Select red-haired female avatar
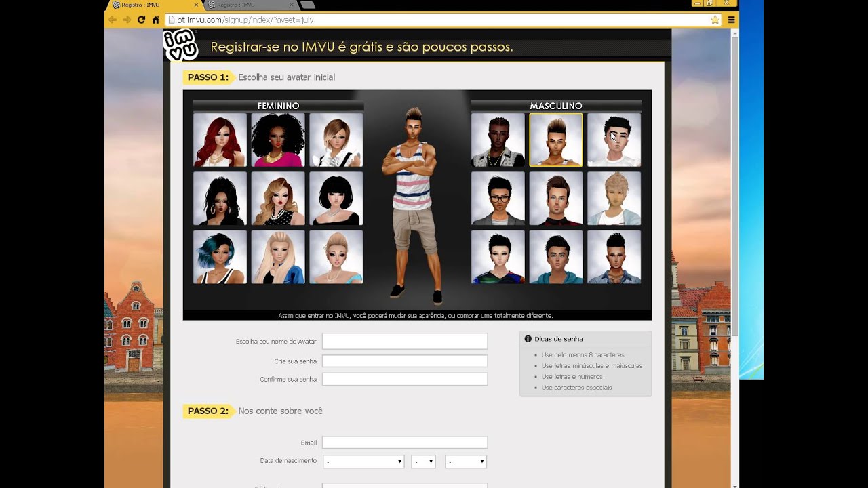This screenshot has width=868, height=488. click(x=220, y=140)
